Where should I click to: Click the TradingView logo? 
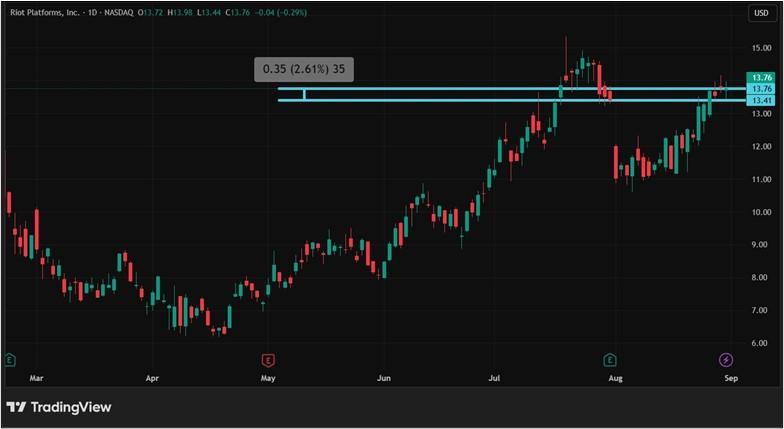pos(58,407)
